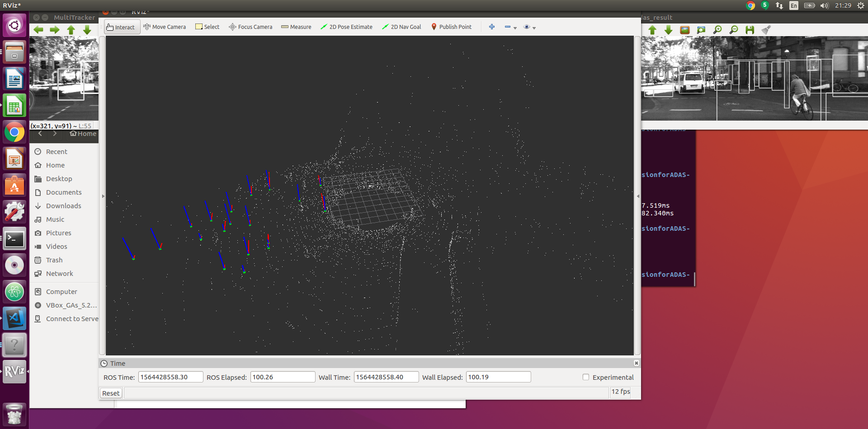Close the Time panel

(637, 363)
